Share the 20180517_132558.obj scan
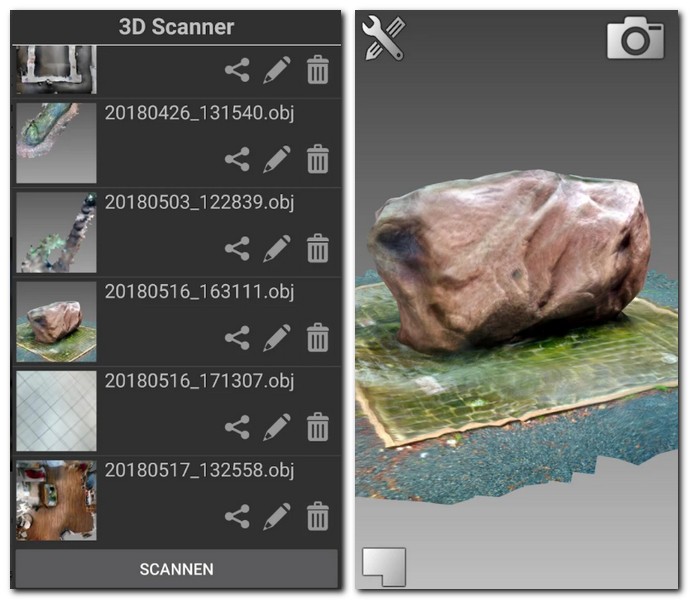The height and width of the screenshot is (600, 690). [x=237, y=516]
